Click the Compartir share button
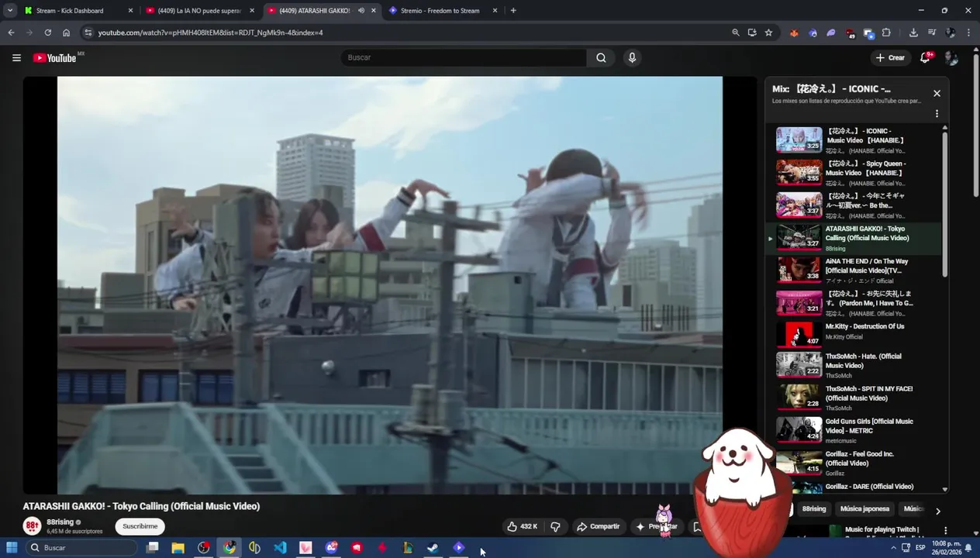The image size is (980, 558). point(598,526)
